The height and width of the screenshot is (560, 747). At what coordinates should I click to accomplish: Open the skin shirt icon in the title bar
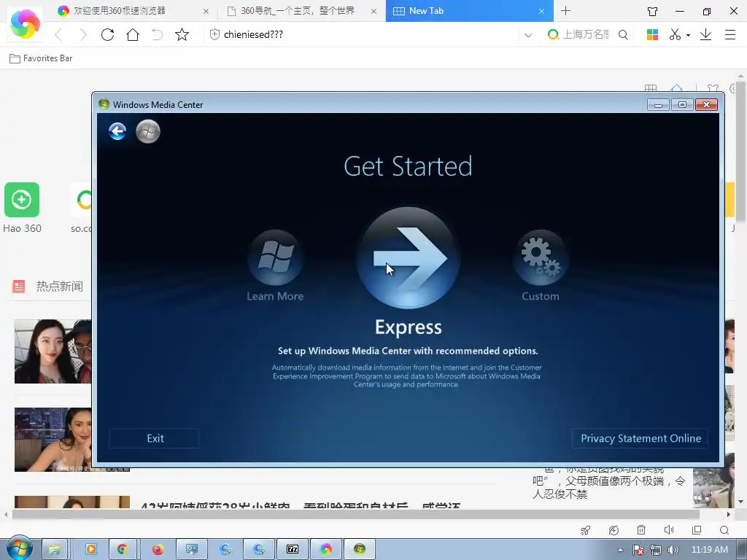tap(653, 11)
